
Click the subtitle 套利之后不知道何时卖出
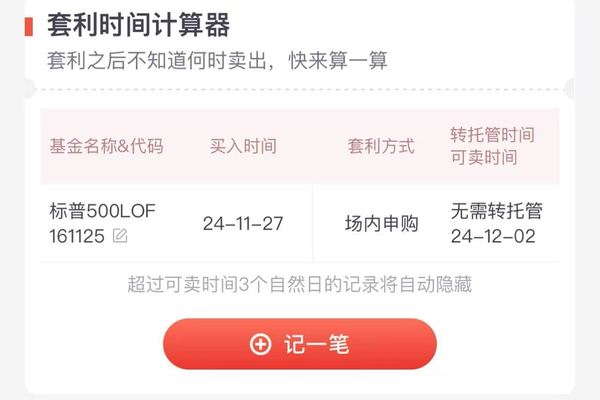(157, 61)
